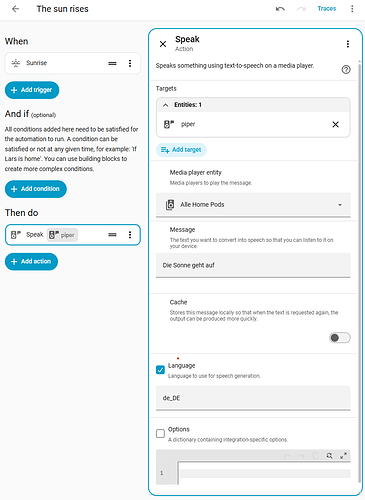Screen dimensions: 365x500
Task: Open help for the Speak action
Action: (346, 70)
